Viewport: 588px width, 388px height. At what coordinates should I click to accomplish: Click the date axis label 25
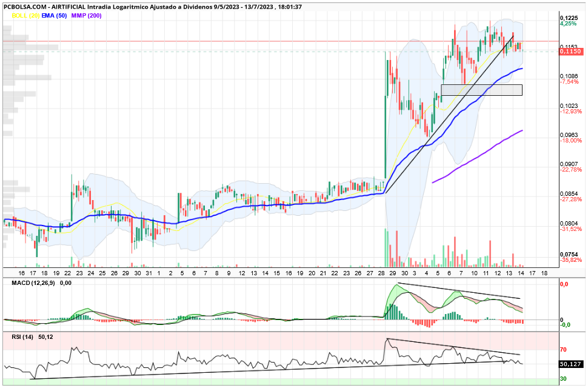(102, 273)
